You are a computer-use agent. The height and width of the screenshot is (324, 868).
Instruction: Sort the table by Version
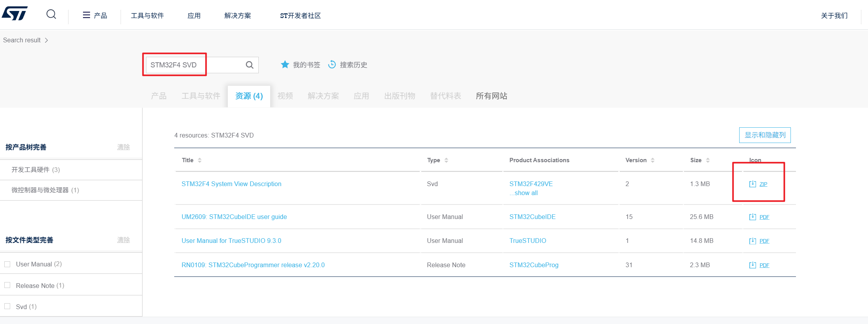point(653,160)
